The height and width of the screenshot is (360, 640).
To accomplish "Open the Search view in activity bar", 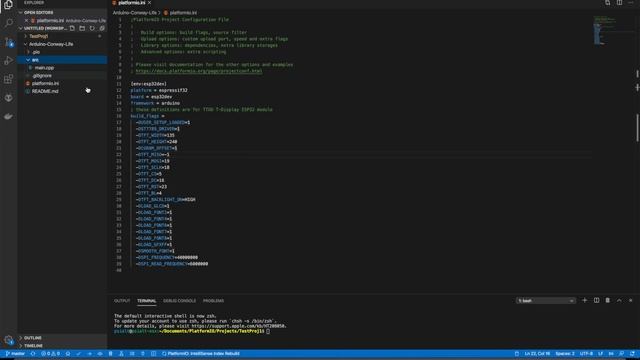I will click(8, 22).
